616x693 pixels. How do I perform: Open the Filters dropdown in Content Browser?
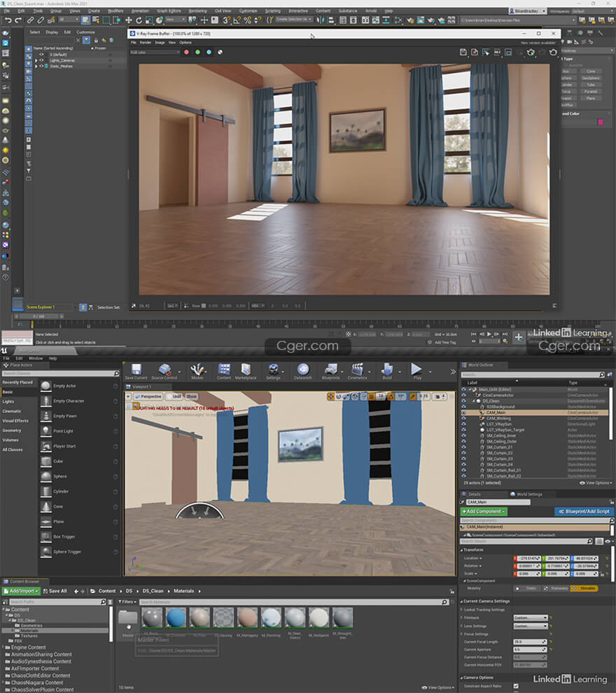click(x=127, y=602)
